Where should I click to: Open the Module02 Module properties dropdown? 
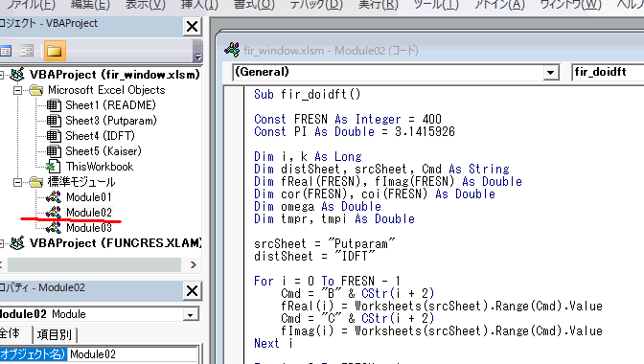pyautogui.click(x=190, y=315)
